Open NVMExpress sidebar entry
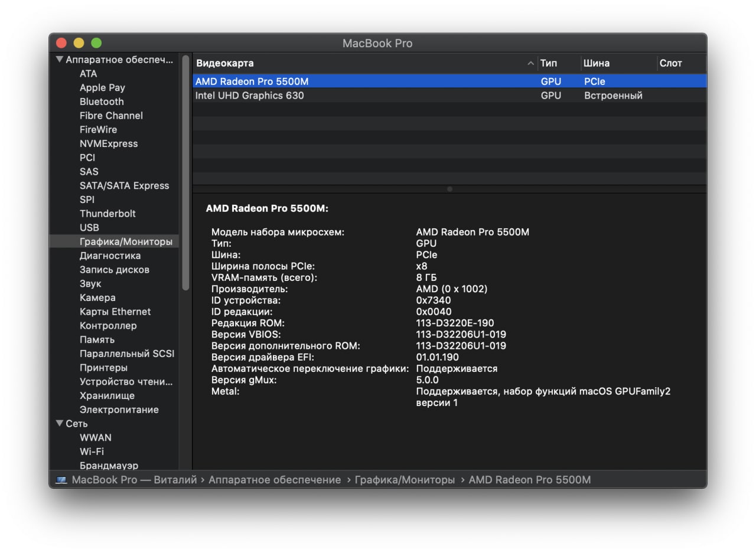The width and height of the screenshot is (756, 553). click(109, 143)
